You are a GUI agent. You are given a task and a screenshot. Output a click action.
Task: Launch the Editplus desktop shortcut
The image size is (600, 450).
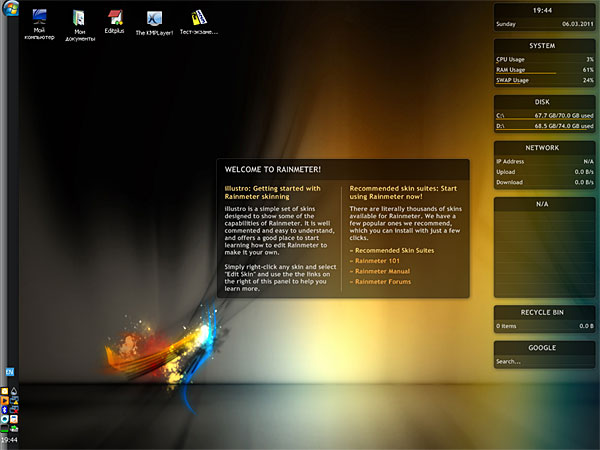click(114, 22)
